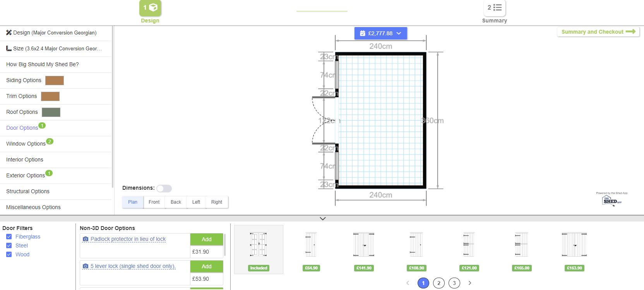Select the £141.90 double door thumbnail
The height and width of the screenshot is (290, 644).
coord(364,245)
